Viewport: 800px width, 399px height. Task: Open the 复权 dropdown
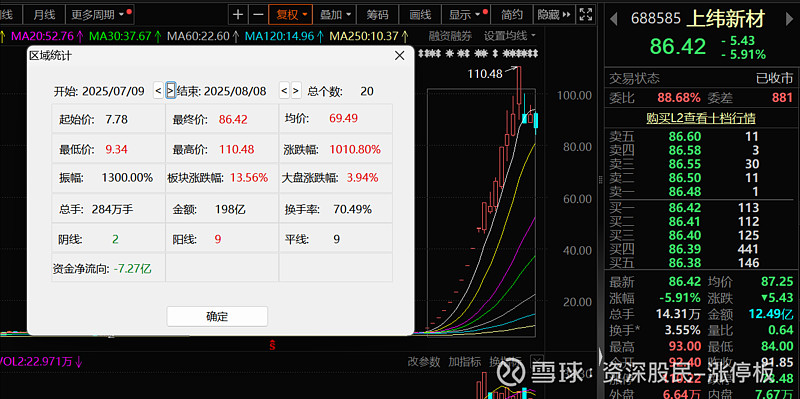click(x=291, y=15)
